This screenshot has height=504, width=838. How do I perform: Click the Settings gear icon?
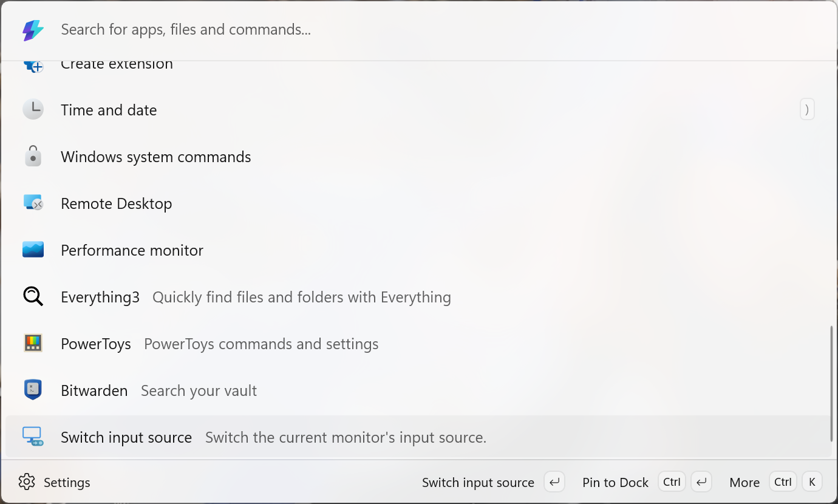(27, 482)
